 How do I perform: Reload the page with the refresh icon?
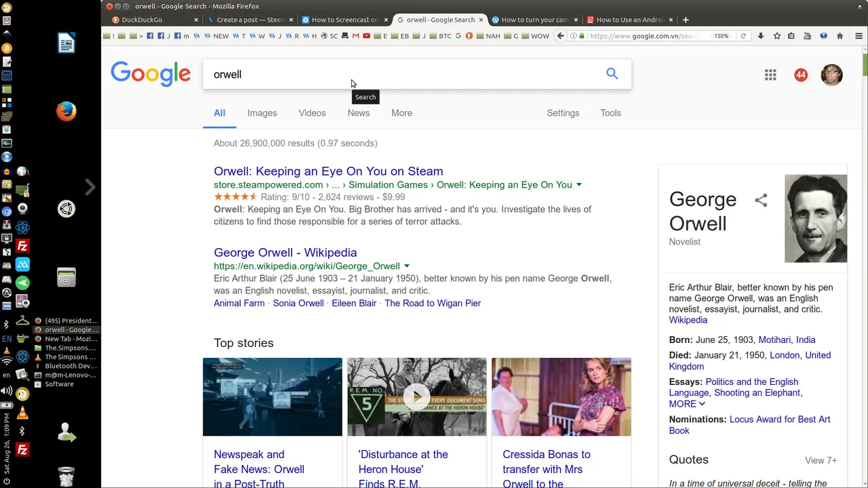[743, 36]
